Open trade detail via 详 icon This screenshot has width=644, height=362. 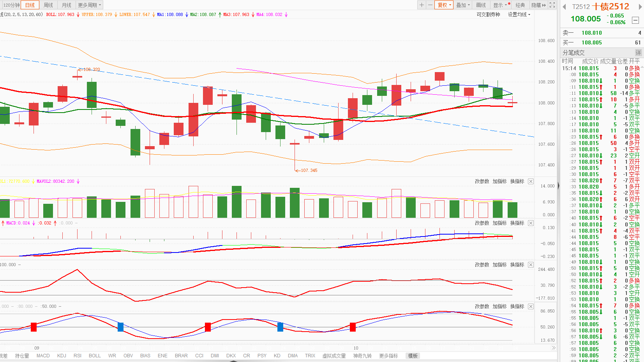(x=638, y=53)
